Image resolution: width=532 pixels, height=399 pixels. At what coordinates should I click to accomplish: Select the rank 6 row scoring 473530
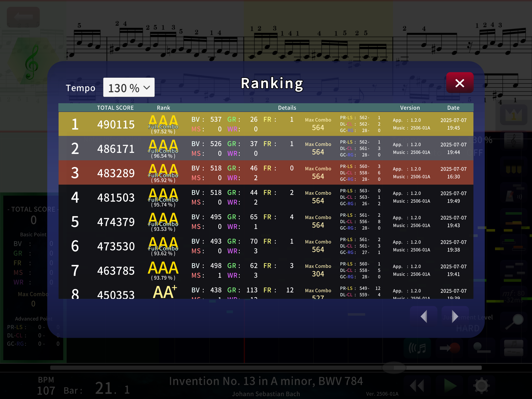266,246
